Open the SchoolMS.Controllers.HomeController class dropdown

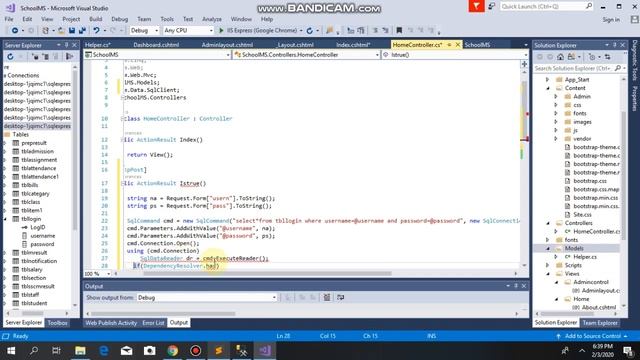(x=307, y=55)
